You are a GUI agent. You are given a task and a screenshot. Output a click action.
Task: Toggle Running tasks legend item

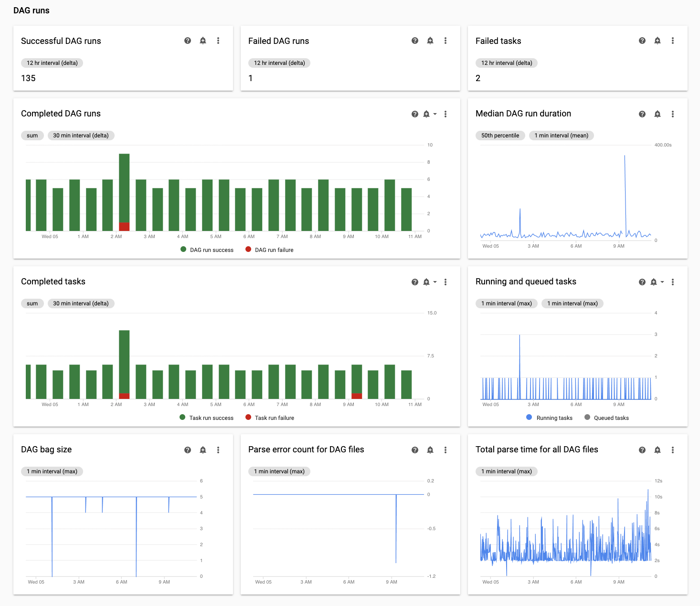[x=549, y=418]
